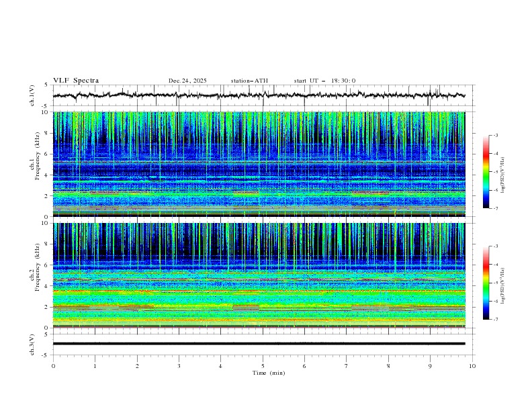The height and width of the screenshot is (411, 532).
Task: Click the ch.1 log(PSD) color bar label
Action: click(x=502, y=172)
